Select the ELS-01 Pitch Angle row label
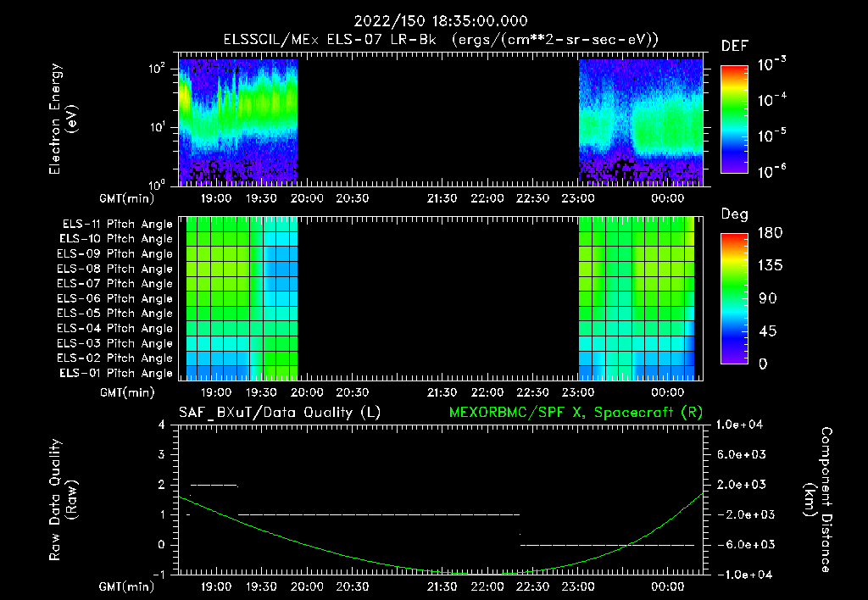Image resolution: width=868 pixels, height=600 pixels. (x=116, y=373)
